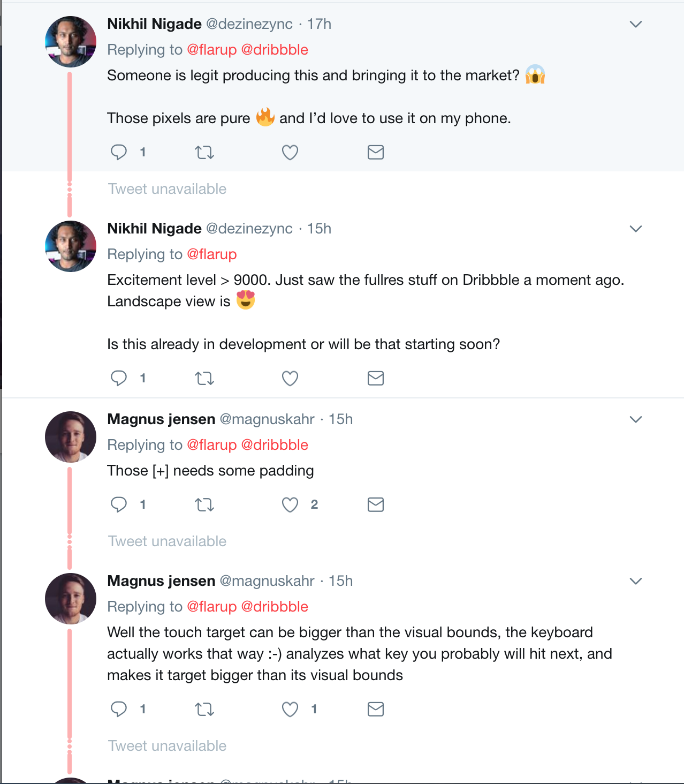Open Nikhil Nigade's profile from the 17h tweet name
The width and height of the screenshot is (684, 784).
point(154,24)
